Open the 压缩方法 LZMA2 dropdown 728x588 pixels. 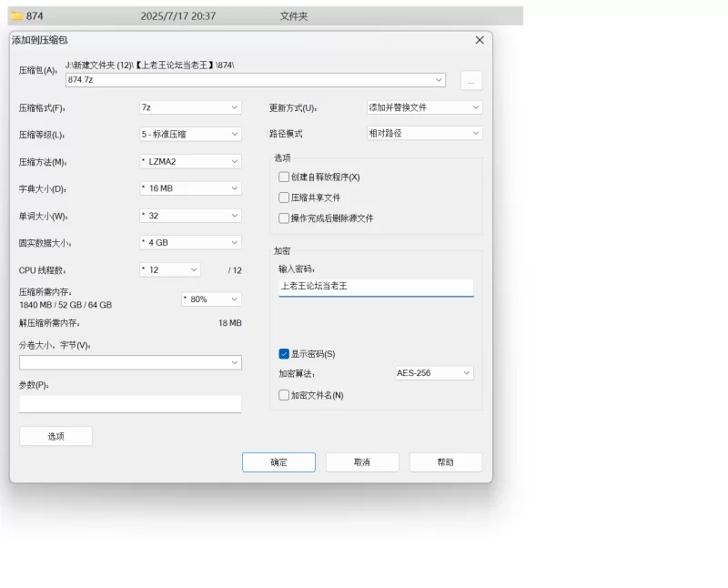click(190, 161)
